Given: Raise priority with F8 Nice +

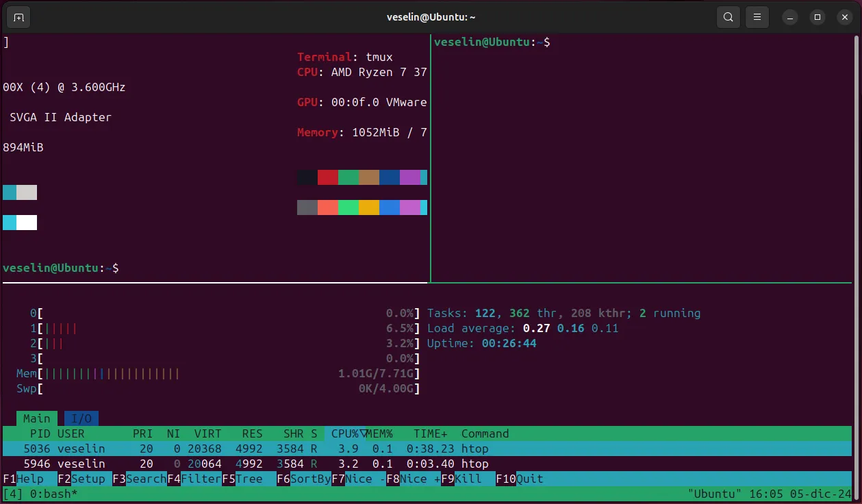Looking at the screenshot, I should (x=414, y=479).
